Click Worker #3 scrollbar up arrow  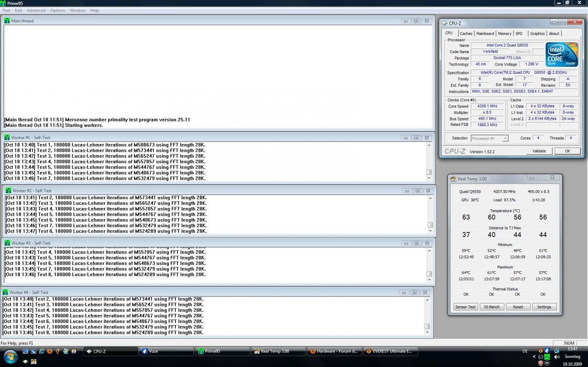click(429, 250)
